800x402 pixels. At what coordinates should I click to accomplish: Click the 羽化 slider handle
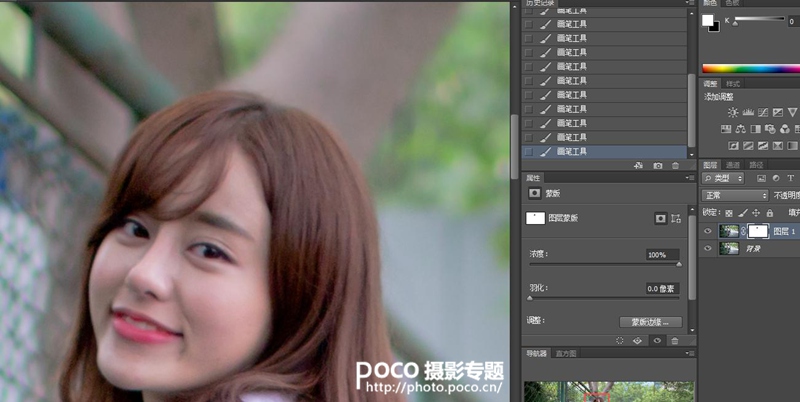point(530,298)
